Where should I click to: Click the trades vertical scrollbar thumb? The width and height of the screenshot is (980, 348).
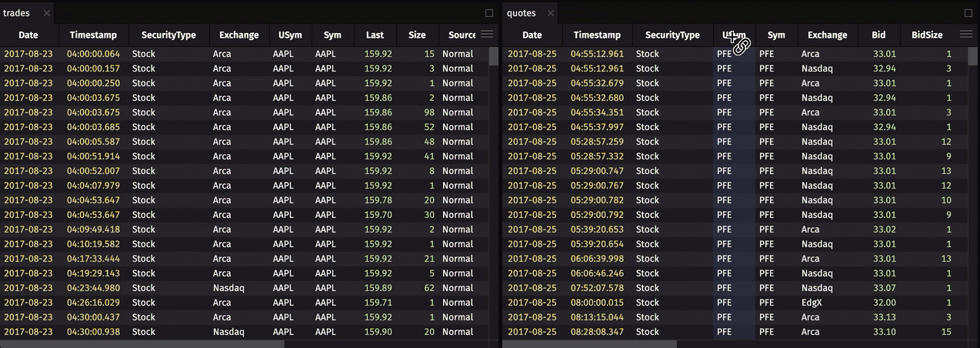click(x=493, y=56)
